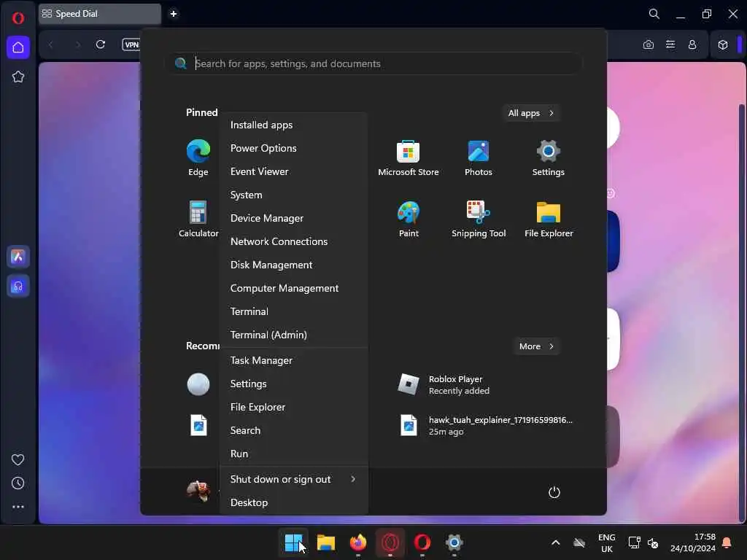Open the blue music player sidebar icon
The image size is (747, 560).
click(x=18, y=286)
